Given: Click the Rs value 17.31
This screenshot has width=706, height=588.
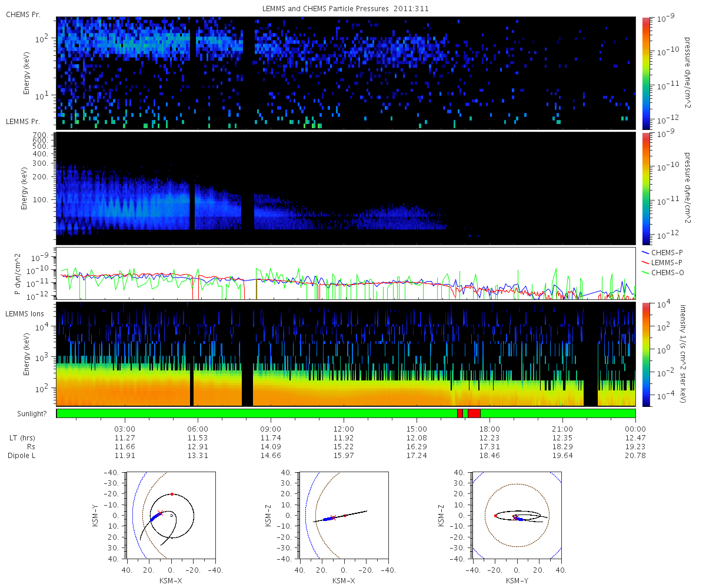Looking at the screenshot, I should click(489, 446).
